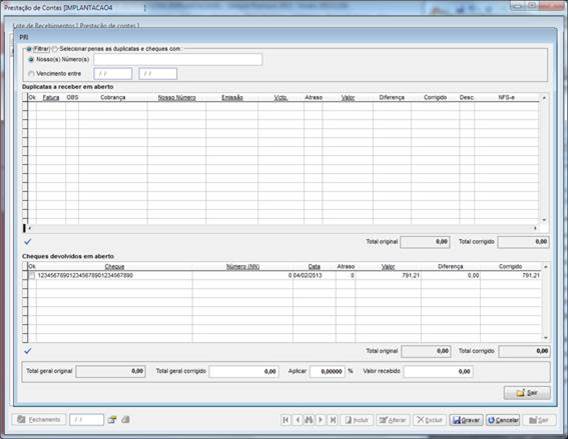Select the Vencimento entre radio button
This screenshot has width=568, height=439.
(31, 74)
